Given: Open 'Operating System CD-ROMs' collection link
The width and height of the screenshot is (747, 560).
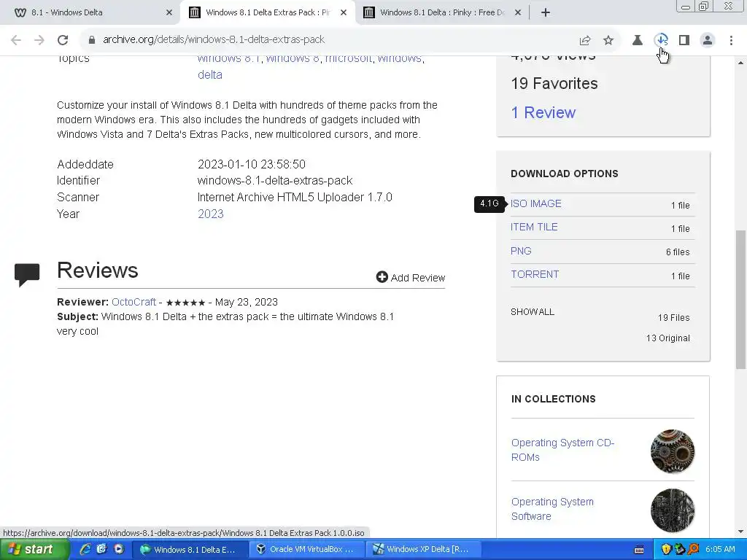Looking at the screenshot, I should [562, 449].
